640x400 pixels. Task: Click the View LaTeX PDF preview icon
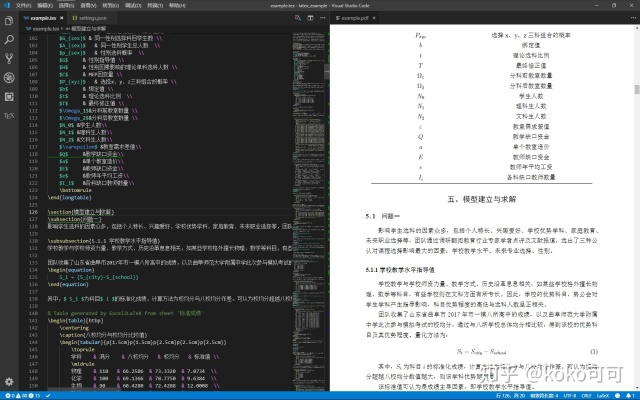pos(298,18)
